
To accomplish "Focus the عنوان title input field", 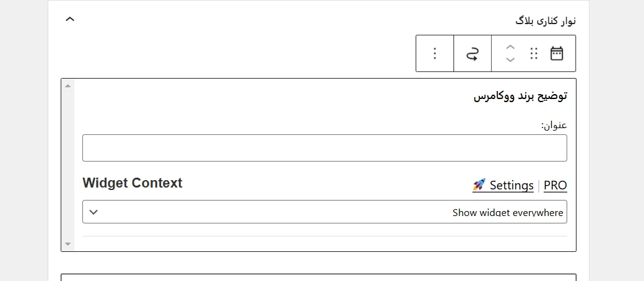I will click(324, 148).
